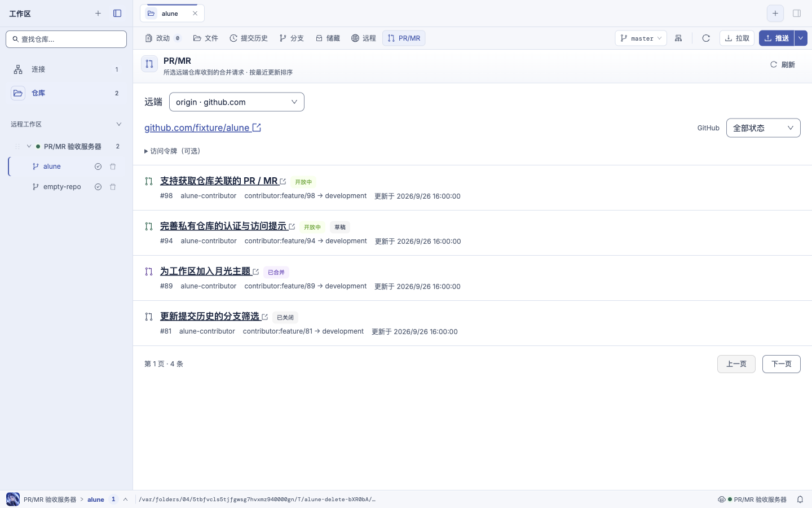Open notifications bell in status bar
This screenshot has height=508, width=812.
(800, 500)
